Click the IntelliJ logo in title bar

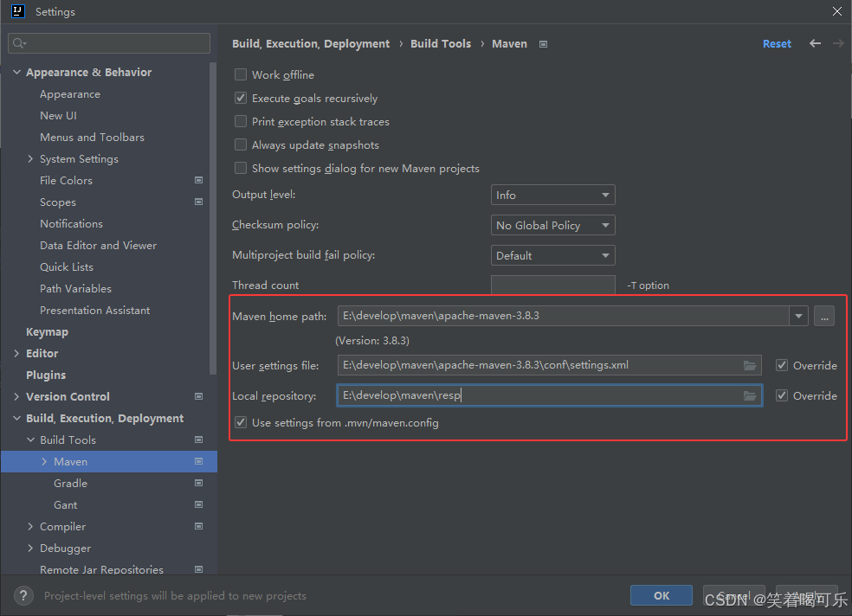pos(18,11)
